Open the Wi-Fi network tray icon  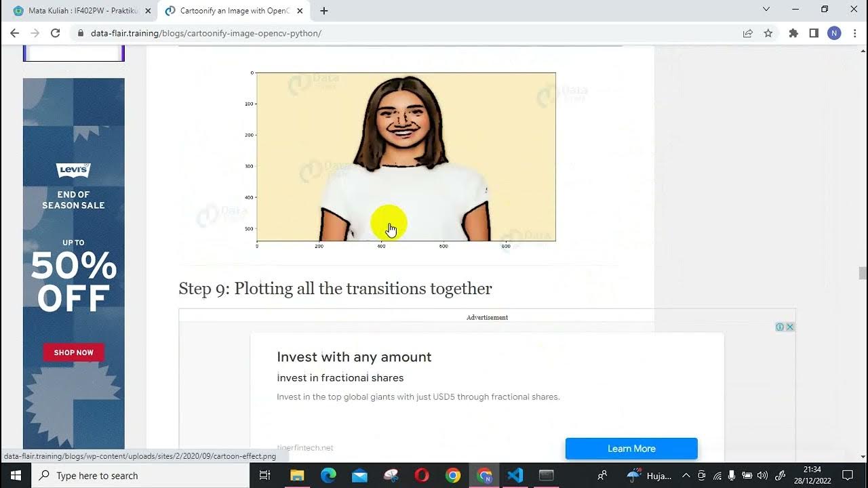click(x=717, y=475)
